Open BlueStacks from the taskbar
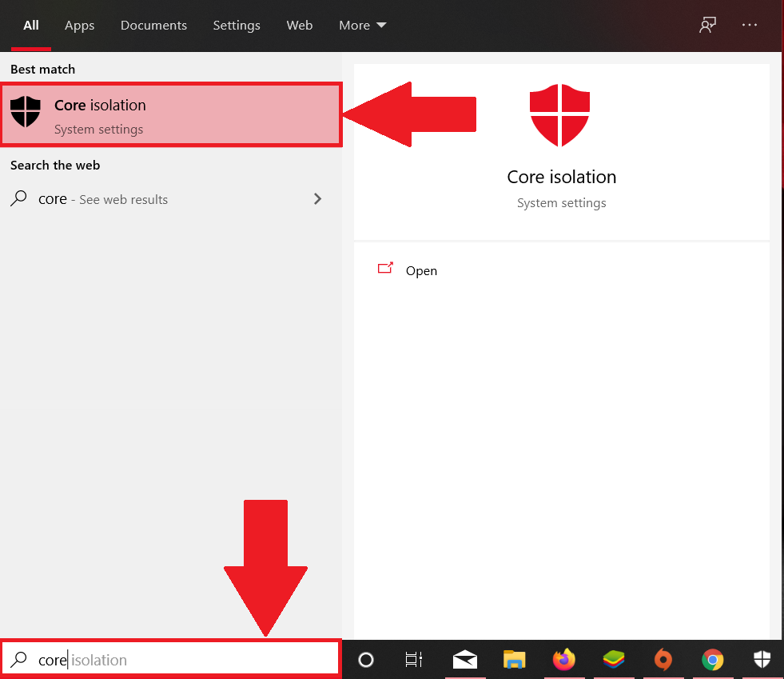The width and height of the screenshot is (784, 679). pos(613,660)
